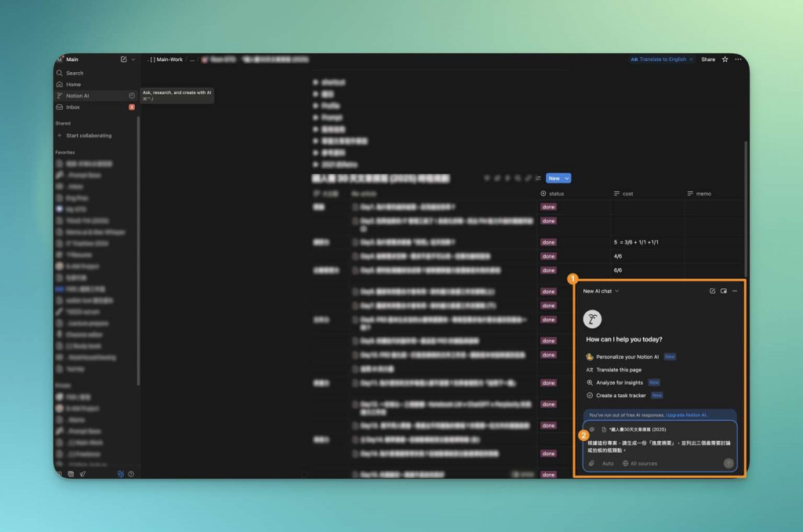The width and height of the screenshot is (803, 532).
Task: Focus the AI chat prompt text field
Action: click(x=659, y=447)
